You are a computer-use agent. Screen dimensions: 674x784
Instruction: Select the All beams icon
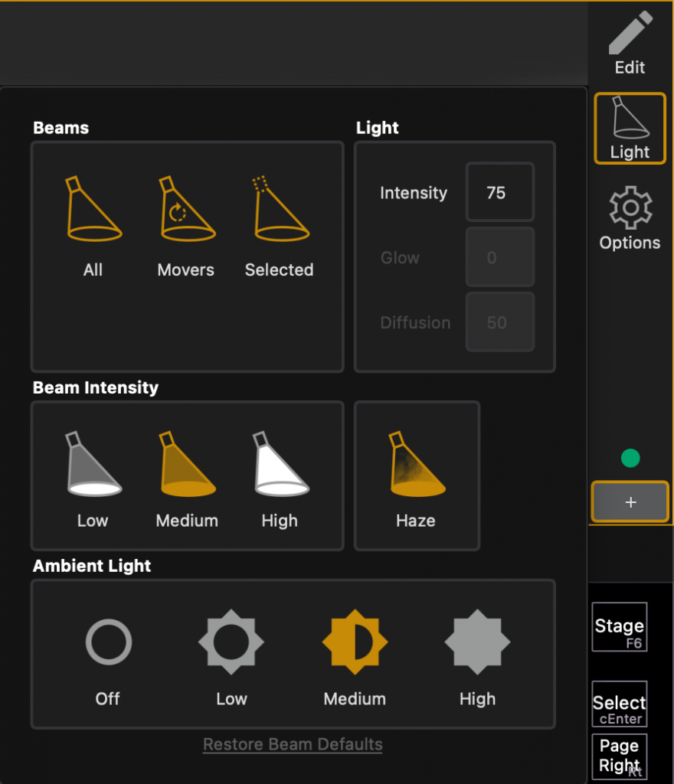[x=93, y=210]
